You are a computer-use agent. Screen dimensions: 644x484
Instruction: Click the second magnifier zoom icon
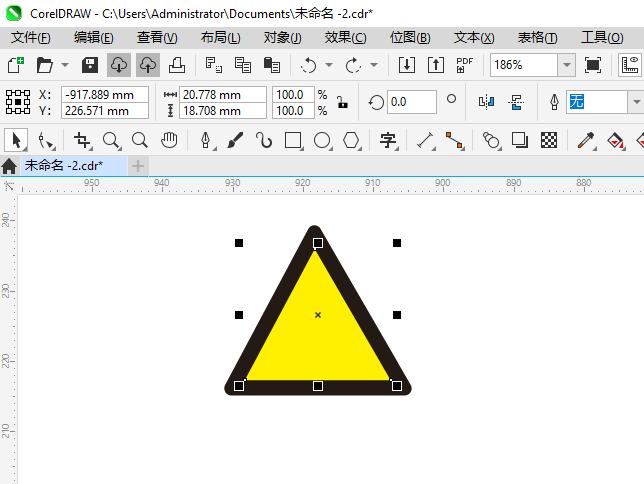tap(140, 141)
